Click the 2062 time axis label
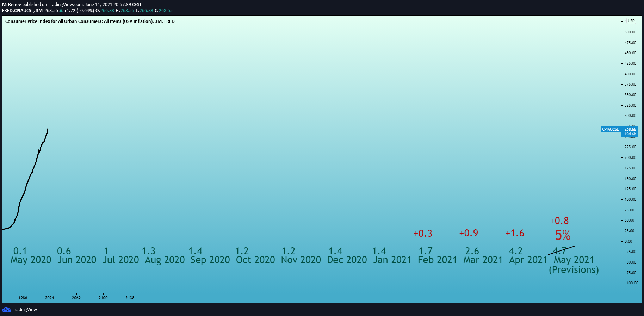This screenshot has height=316, width=644. (76, 298)
